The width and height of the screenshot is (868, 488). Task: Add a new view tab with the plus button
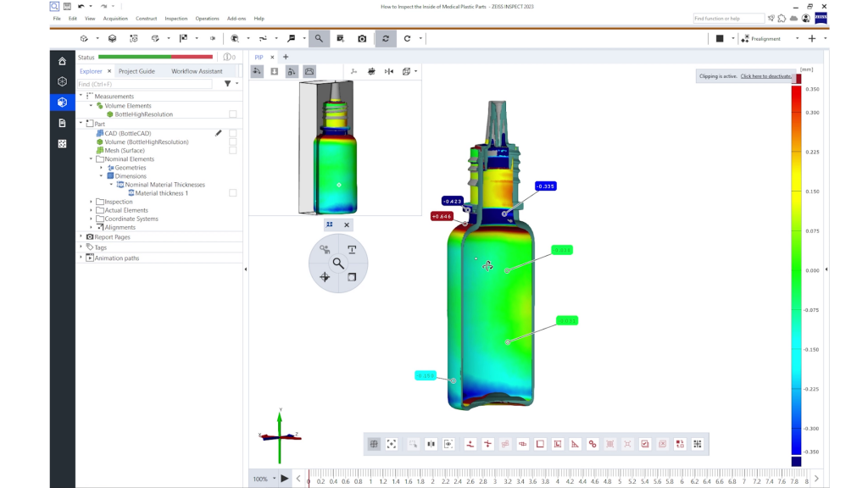(286, 57)
